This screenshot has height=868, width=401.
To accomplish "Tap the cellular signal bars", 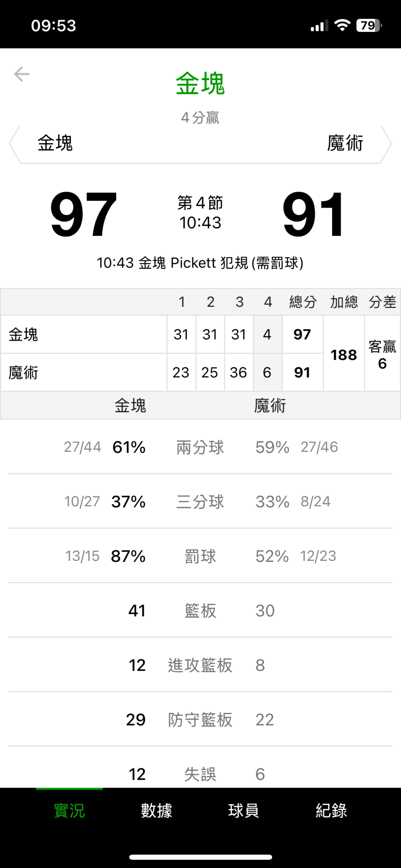I will click(x=319, y=26).
